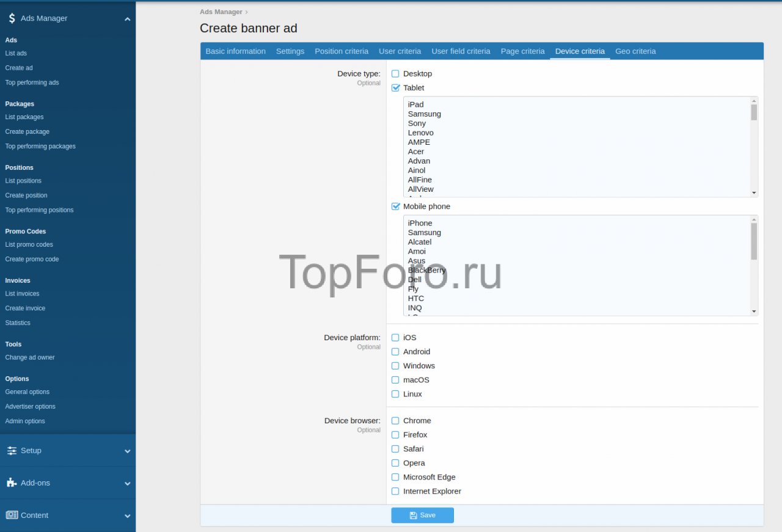This screenshot has width=782, height=532.
Task: Enable the Windows platform checkbox
Action: pyautogui.click(x=395, y=366)
